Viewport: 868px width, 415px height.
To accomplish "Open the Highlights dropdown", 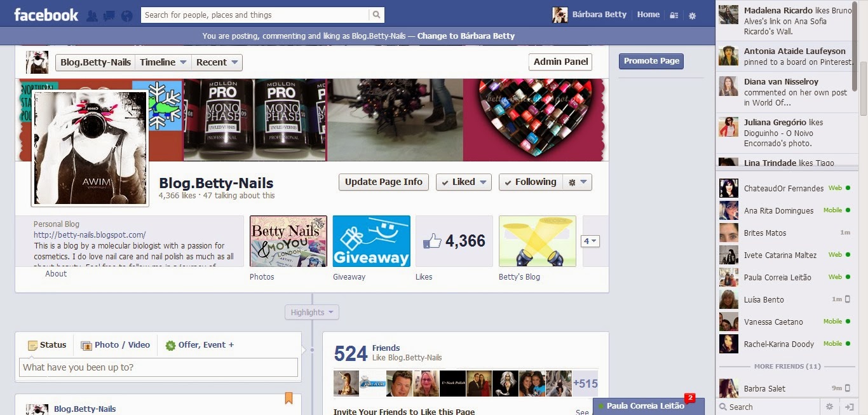I will pyautogui.click(x=312, y=312).
